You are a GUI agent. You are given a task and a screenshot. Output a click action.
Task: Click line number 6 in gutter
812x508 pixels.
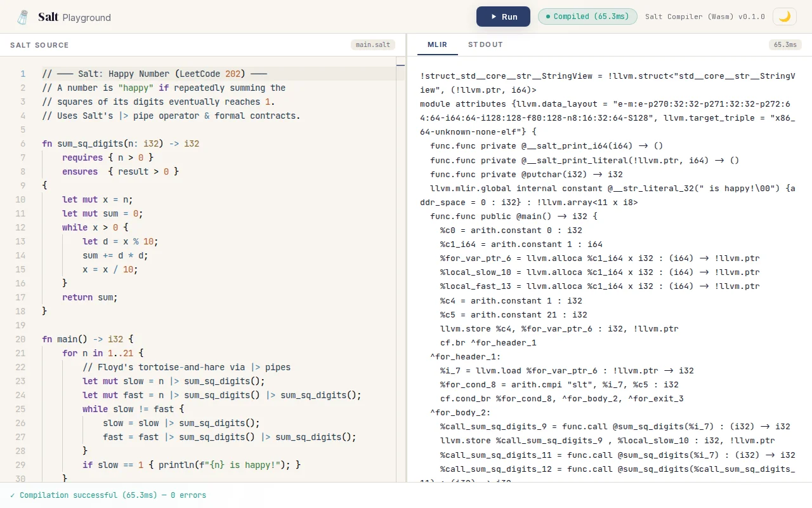click(x=23, y=144)
